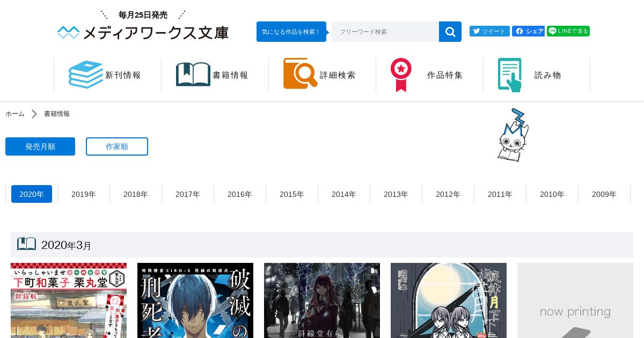Go to ホーム breadcrumb link

[x=15, y=114]
